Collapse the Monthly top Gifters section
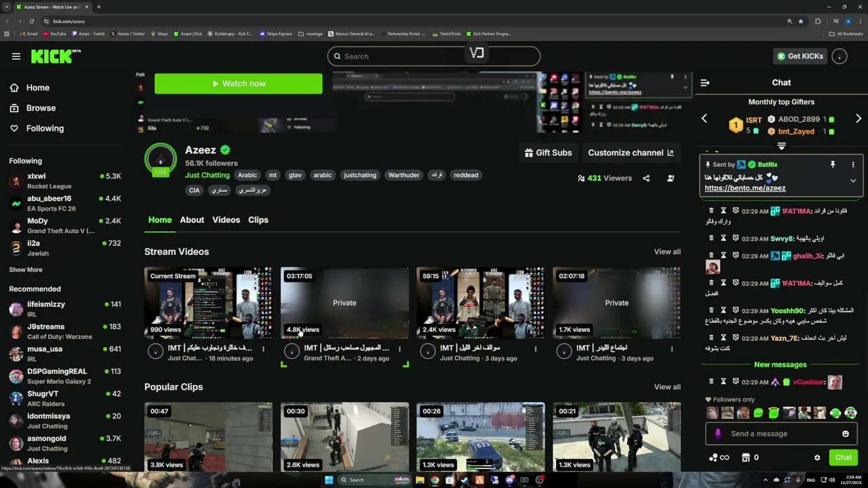Viewport: 868px width, 488px height. coord(781,146)
